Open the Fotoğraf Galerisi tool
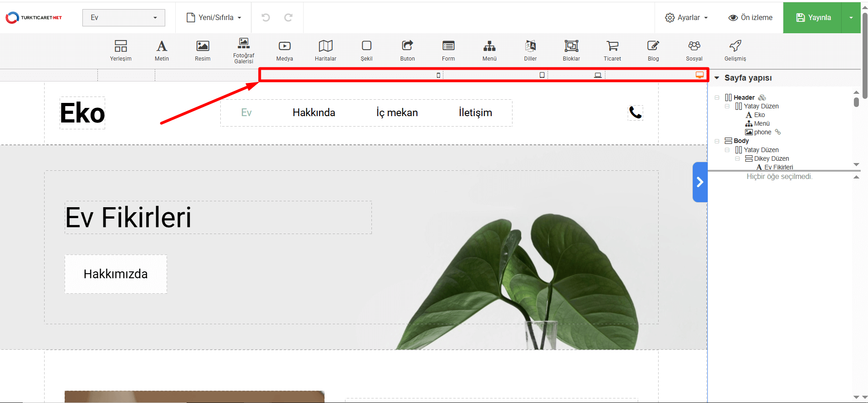 point(244,50)
